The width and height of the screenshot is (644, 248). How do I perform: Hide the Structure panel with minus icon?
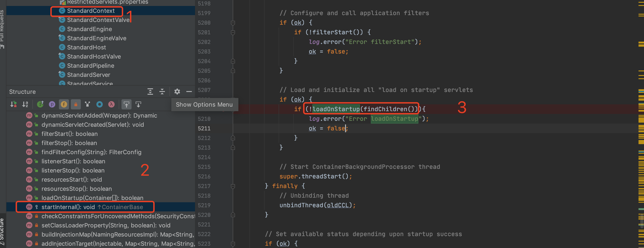189,92
